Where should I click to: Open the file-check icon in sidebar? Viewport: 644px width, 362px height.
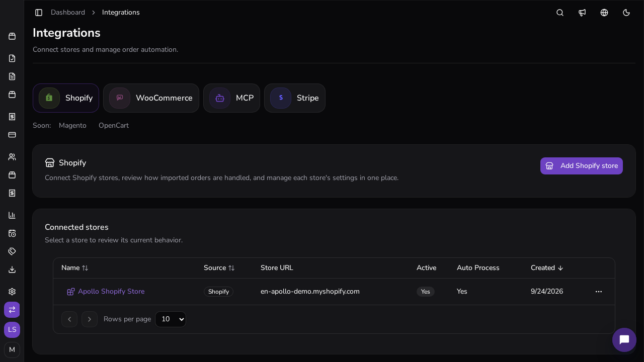pyautogui.click(x=12, y=58)
